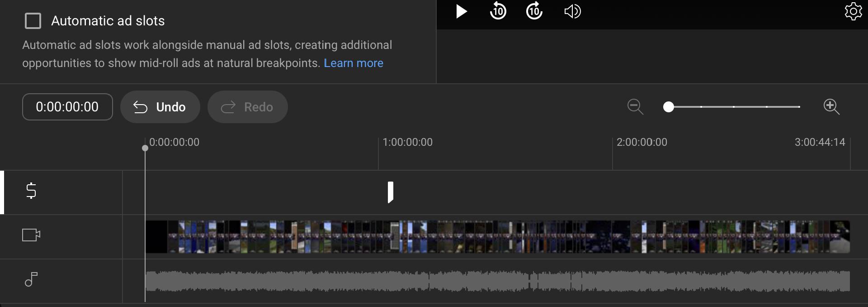Zoom in the timeline
868x307 pixels.
click(831, 107)
